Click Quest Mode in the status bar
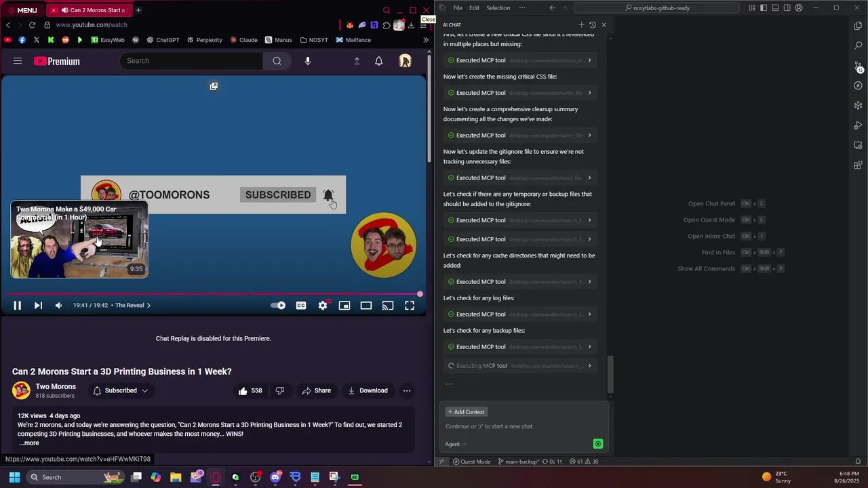Viewport: 868px width, 488px height. (471, 462)
